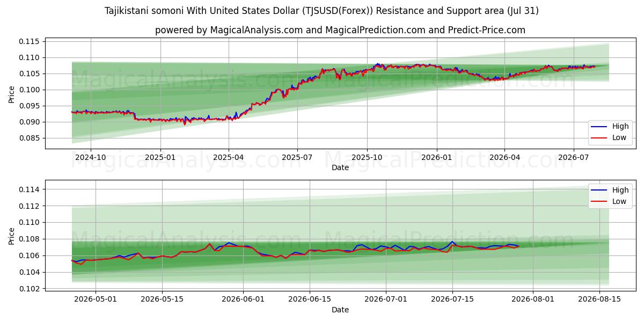Click the 2026-07-15 date tick label
This screenshot has height=322, width=644.
click(x=452, y=299)
